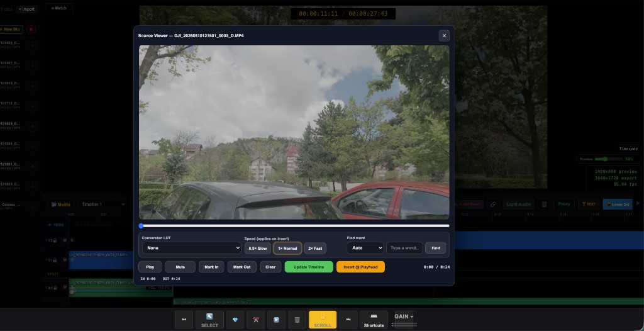644x331 pixels.
Task: Solo track V2 with S button
Action: pos(72,240)
